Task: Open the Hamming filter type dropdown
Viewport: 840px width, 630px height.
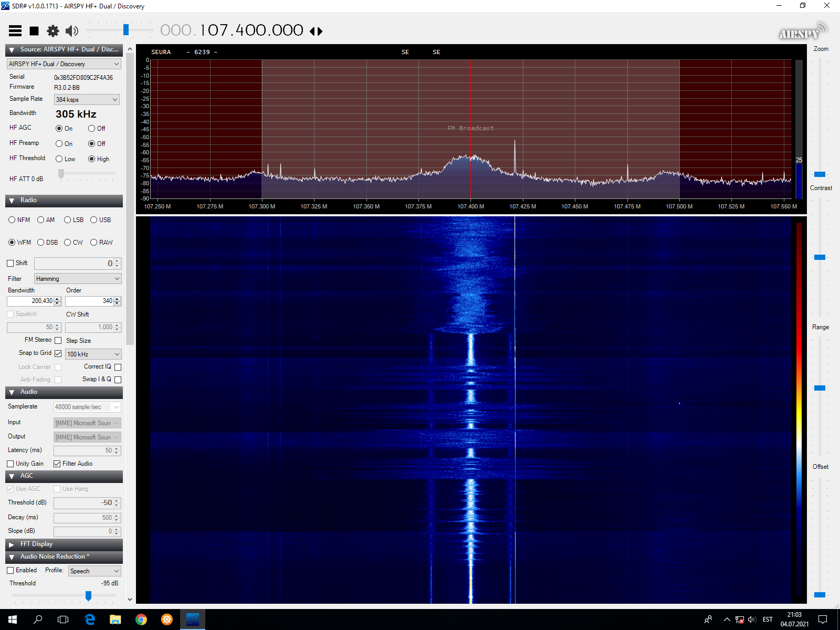Action: point(78,279)
